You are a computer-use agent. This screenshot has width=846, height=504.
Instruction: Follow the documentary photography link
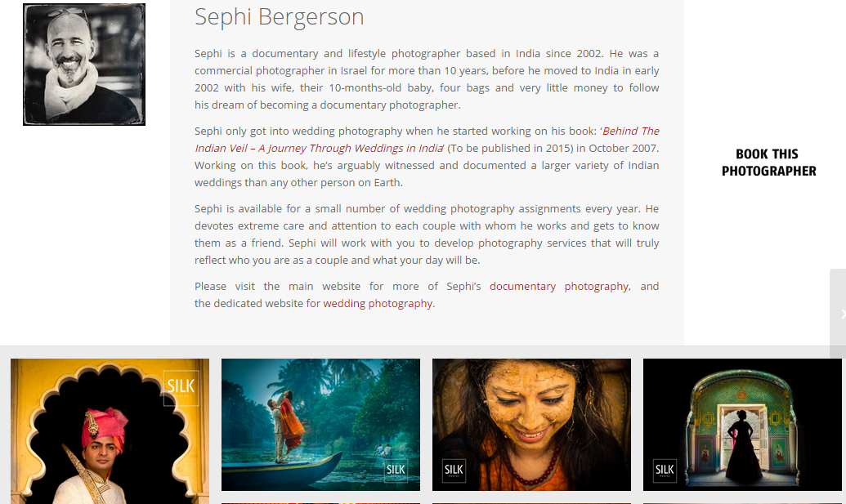coord(559,286)
